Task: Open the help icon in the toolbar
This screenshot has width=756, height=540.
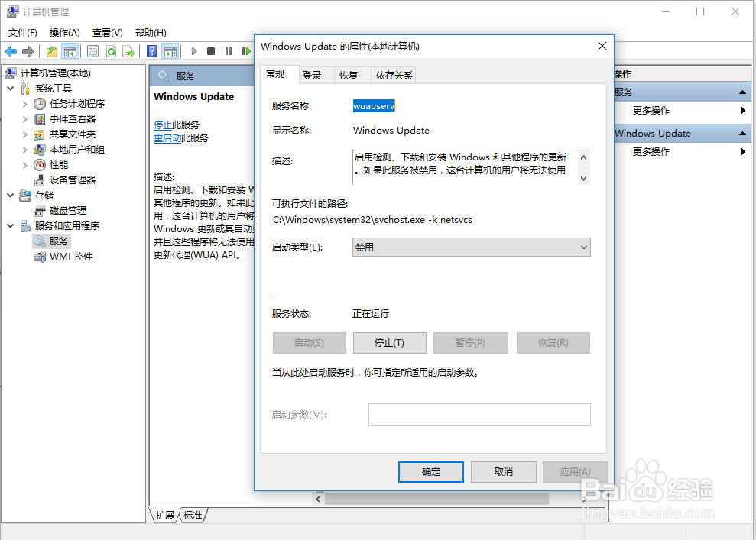Action: coord(151,51)
